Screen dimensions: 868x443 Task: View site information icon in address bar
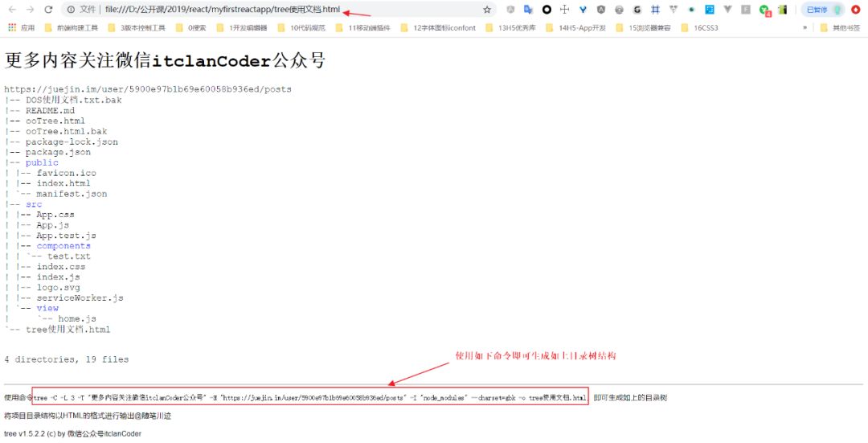70,10
